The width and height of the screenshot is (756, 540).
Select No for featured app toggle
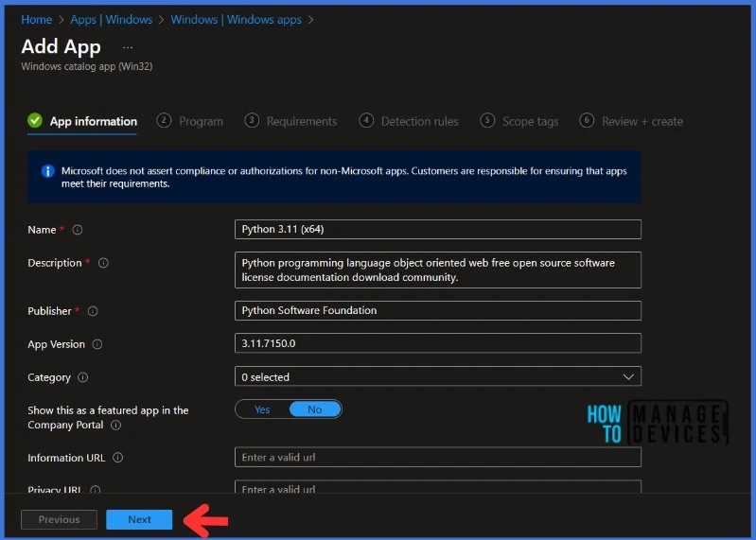click(315, 409)
